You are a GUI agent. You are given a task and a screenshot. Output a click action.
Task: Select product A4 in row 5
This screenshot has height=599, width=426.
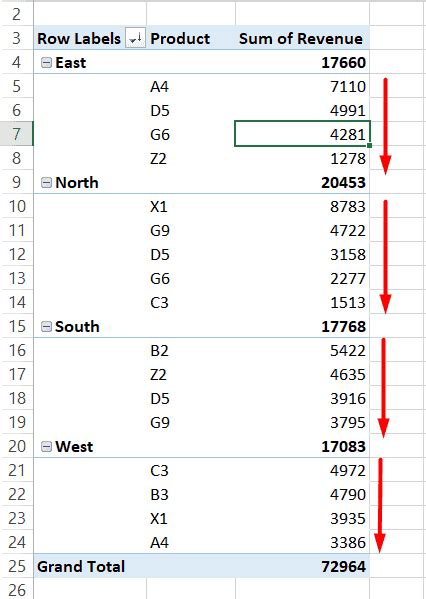[x=191, y=86]
